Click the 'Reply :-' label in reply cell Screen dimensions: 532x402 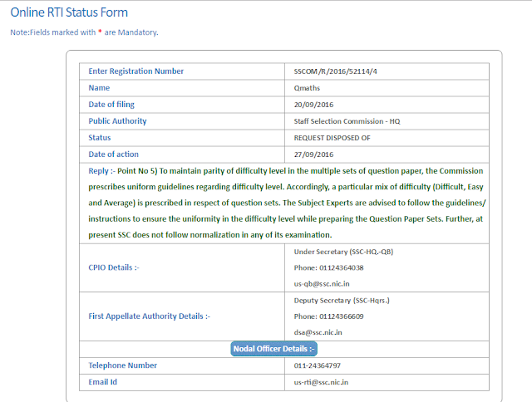101,171
